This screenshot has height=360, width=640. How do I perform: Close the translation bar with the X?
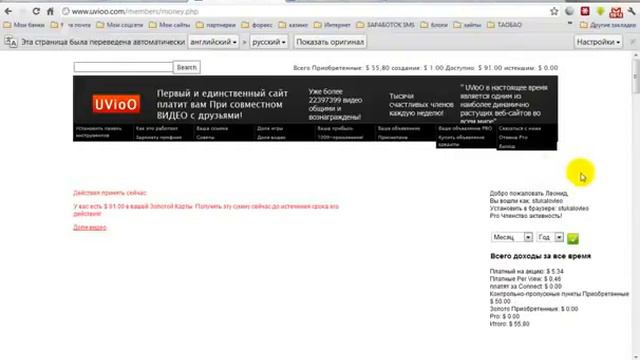(x=633, y=42)
